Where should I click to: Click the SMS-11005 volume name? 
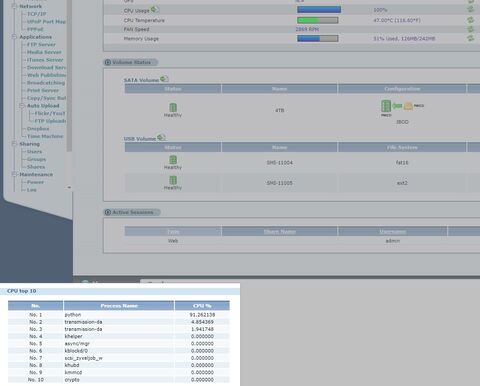click(x=279, y=183)
